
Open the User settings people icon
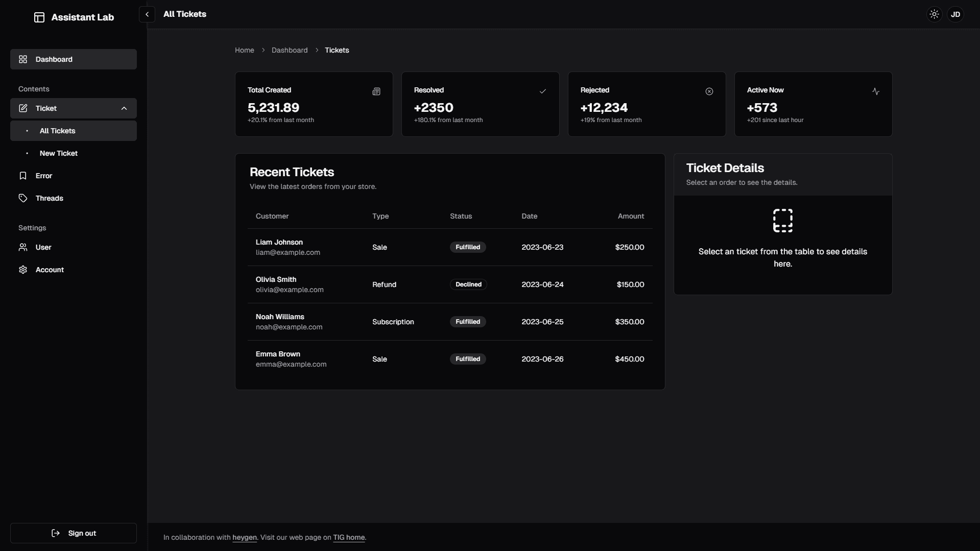pyautogui.click(x=23, y=247)
